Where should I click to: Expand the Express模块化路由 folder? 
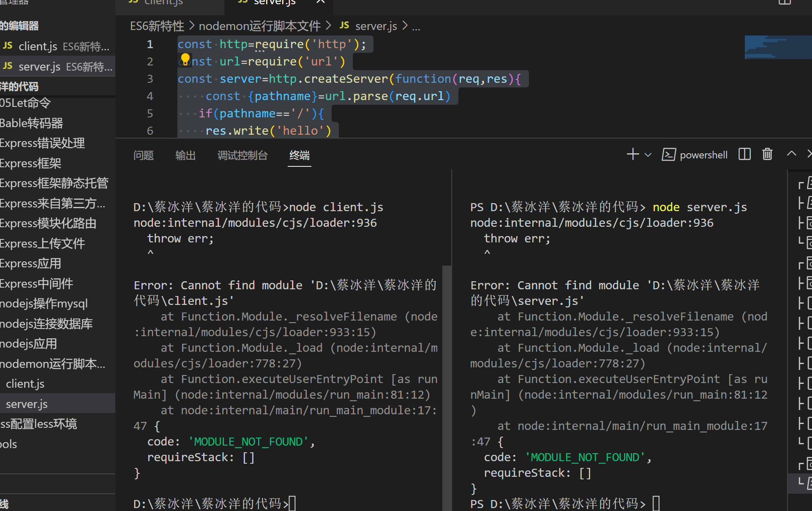(57, 223)
